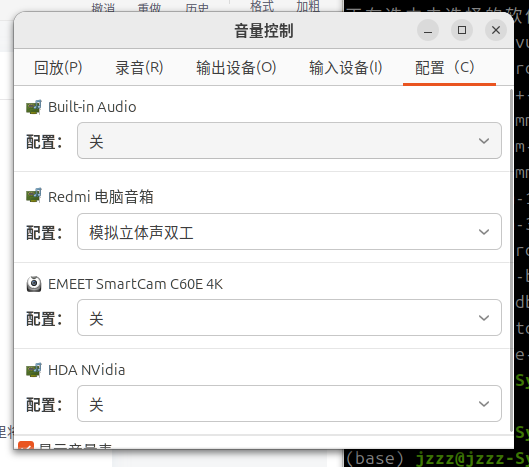Click the vertical scrollbar in 音量控制
Image resolution: width=529 pixels, height=467 pixels.
click(x=511, y=260)
